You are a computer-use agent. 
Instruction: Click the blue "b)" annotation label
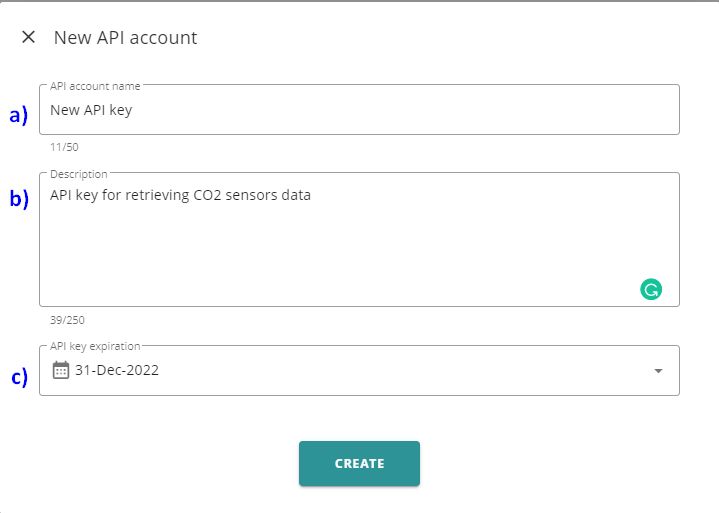(x=19, y=198)
